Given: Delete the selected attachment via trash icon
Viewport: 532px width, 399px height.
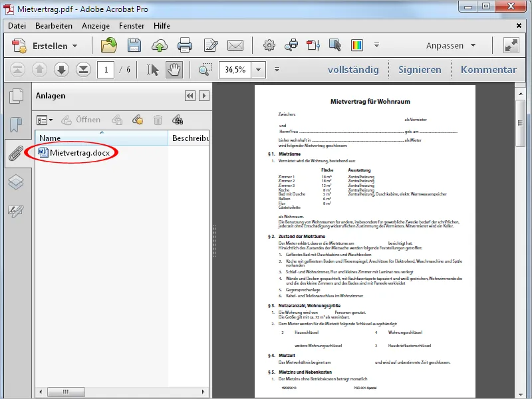Looking at the screenshot, I should click(x=158, y=120).
